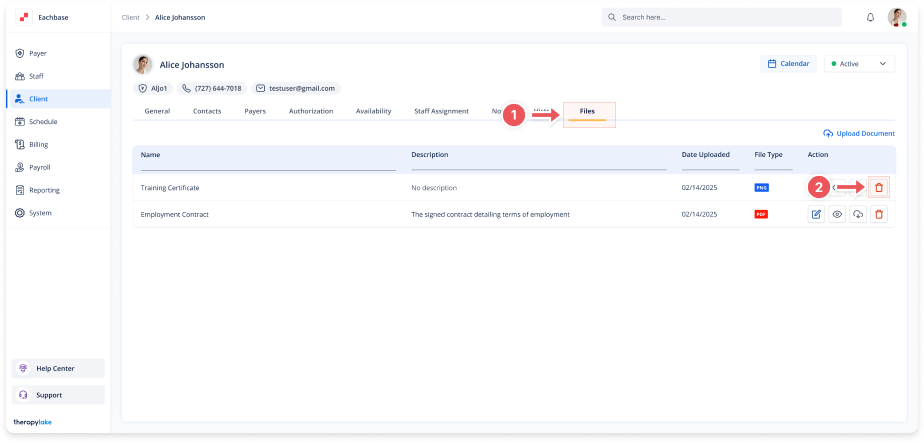
Task: Click the testuser@gmail.com email chip
Action: [296, 88]
